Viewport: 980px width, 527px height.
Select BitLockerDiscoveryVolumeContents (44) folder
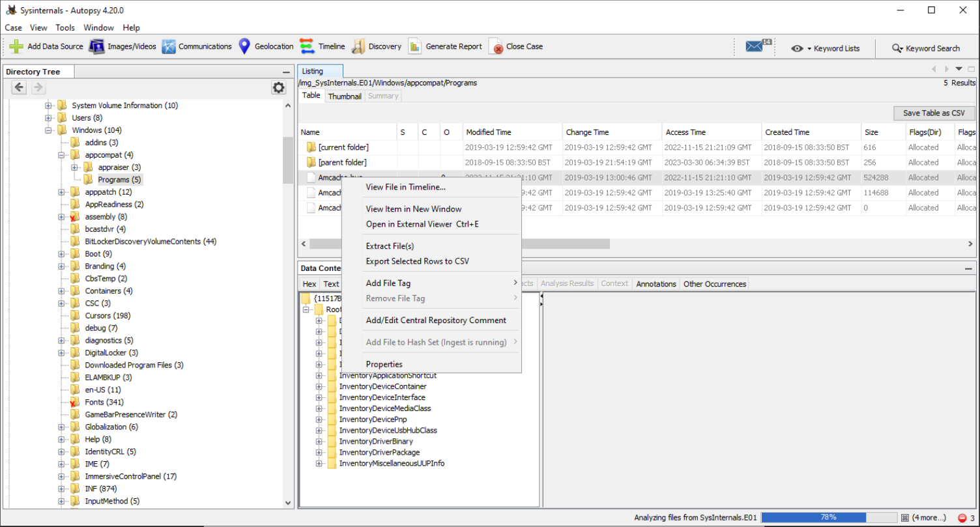click(151, 242)
